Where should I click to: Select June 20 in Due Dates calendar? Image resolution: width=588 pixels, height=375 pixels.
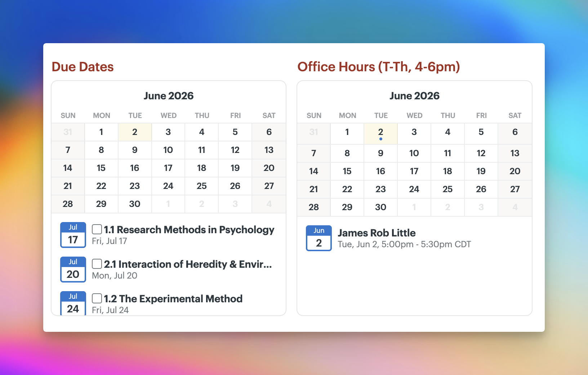click(x=269, y=168)
